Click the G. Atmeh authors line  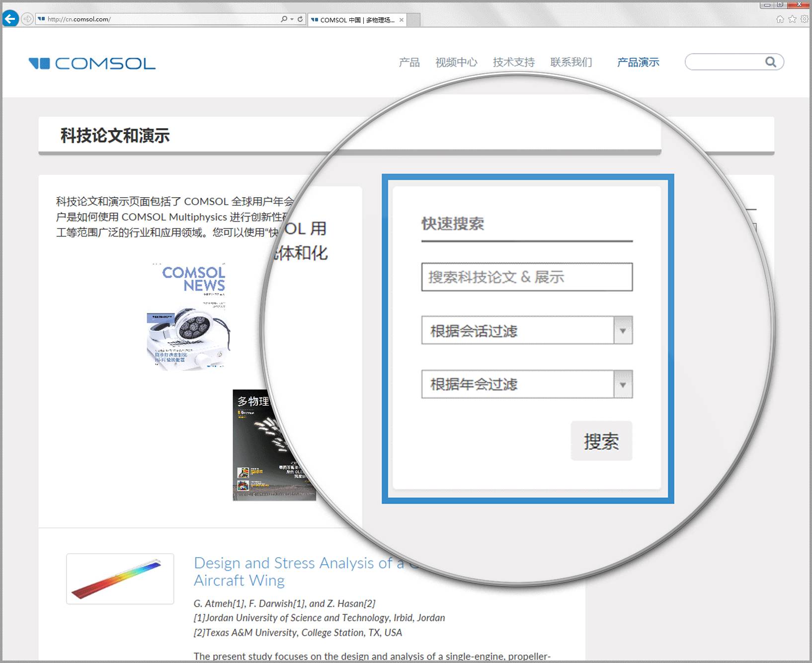284,603
